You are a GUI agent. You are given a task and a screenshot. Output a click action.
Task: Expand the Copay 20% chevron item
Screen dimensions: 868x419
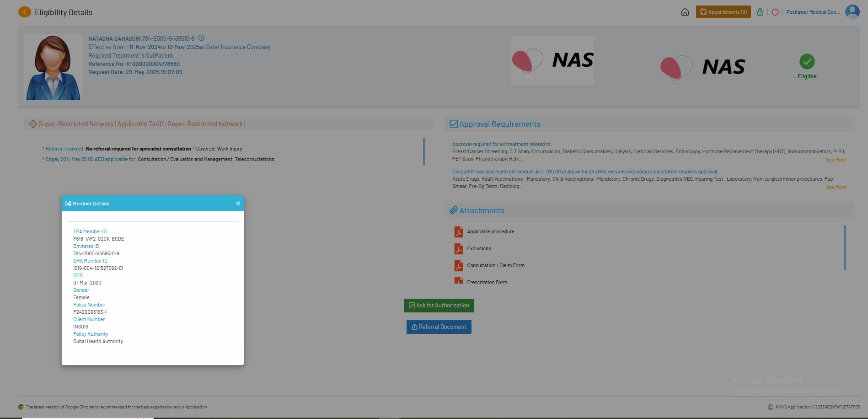coord(43,159)
